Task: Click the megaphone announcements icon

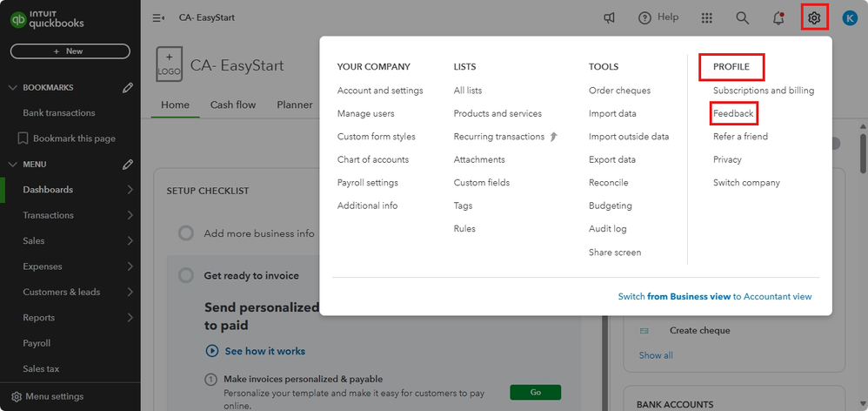Action: (610, 17)
